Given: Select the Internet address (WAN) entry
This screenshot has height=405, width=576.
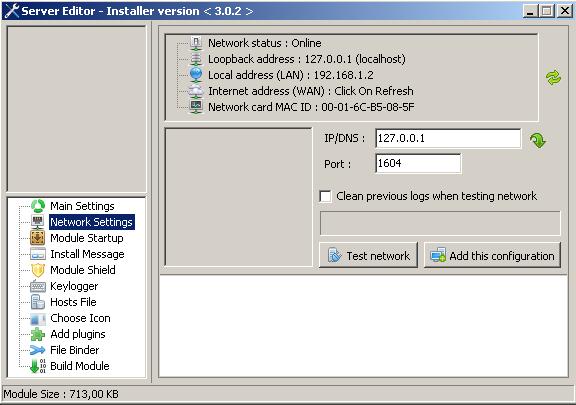Looking at the screenshot, I should [311, 91].
